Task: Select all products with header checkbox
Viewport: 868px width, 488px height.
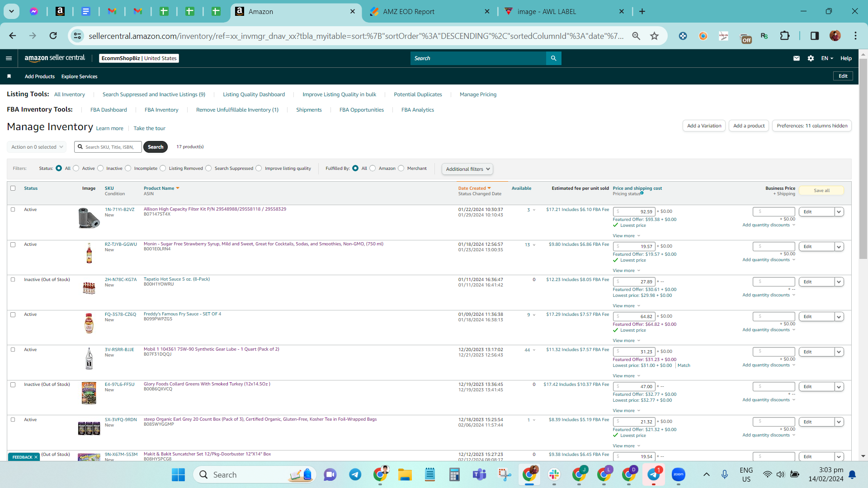Action: click(x=13, y=188)
